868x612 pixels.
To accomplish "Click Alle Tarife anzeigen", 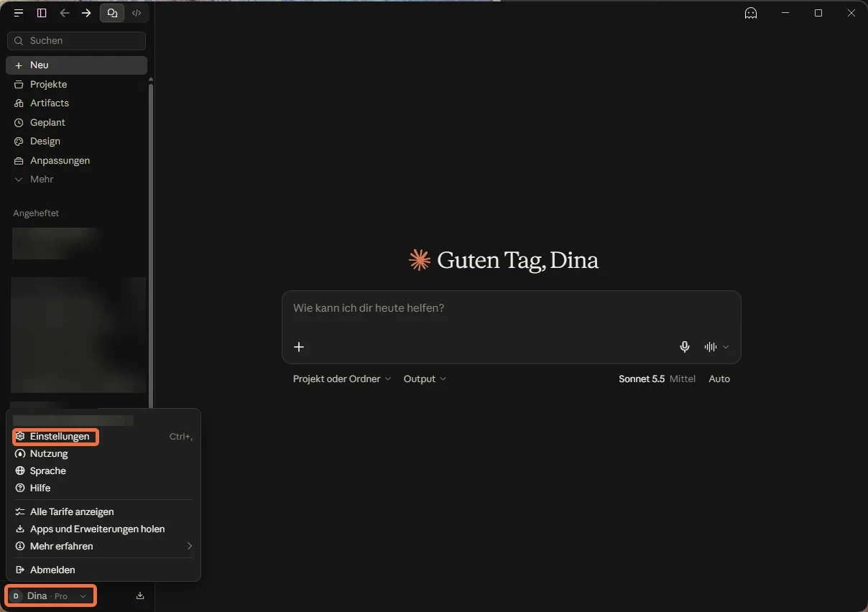I will [103, 511].
